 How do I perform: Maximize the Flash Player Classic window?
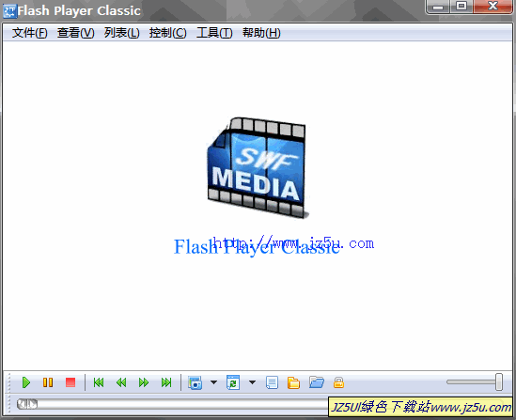click(x=461, y=7)
